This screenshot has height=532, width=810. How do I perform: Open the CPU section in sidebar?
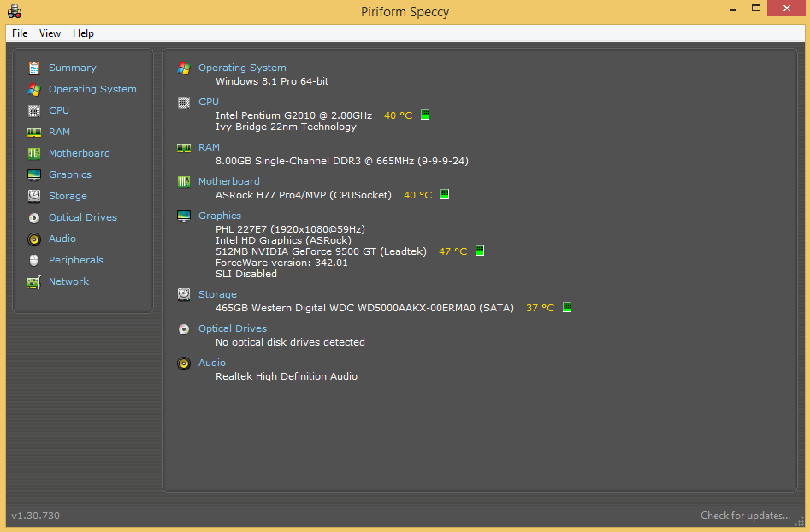pos(59,110)
